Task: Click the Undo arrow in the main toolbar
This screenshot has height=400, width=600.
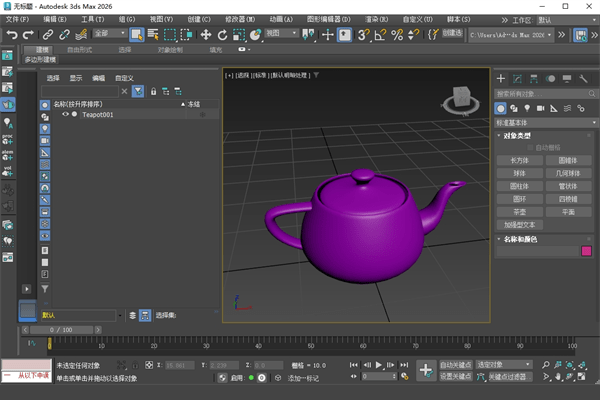Action: coord(11,34)
